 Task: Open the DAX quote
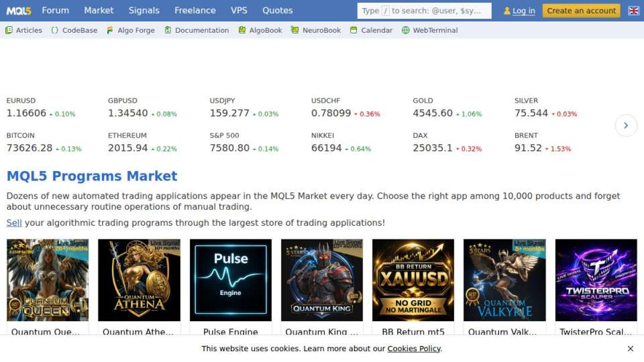447,143
